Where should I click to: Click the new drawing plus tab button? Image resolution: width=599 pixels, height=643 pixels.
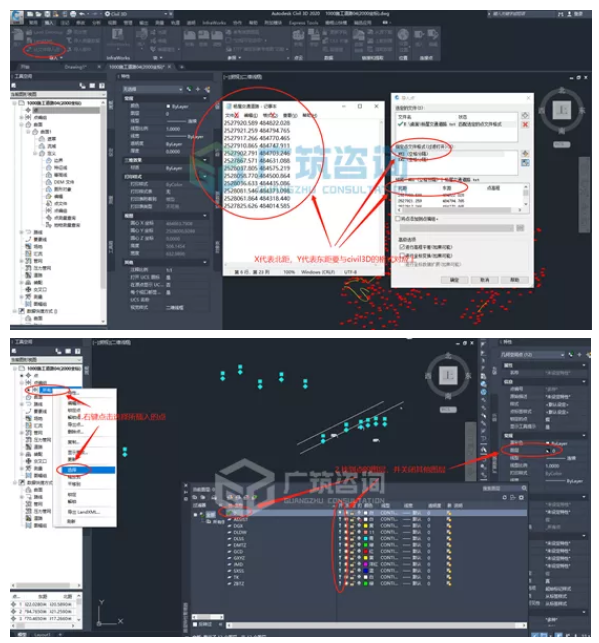pos(182,67)
